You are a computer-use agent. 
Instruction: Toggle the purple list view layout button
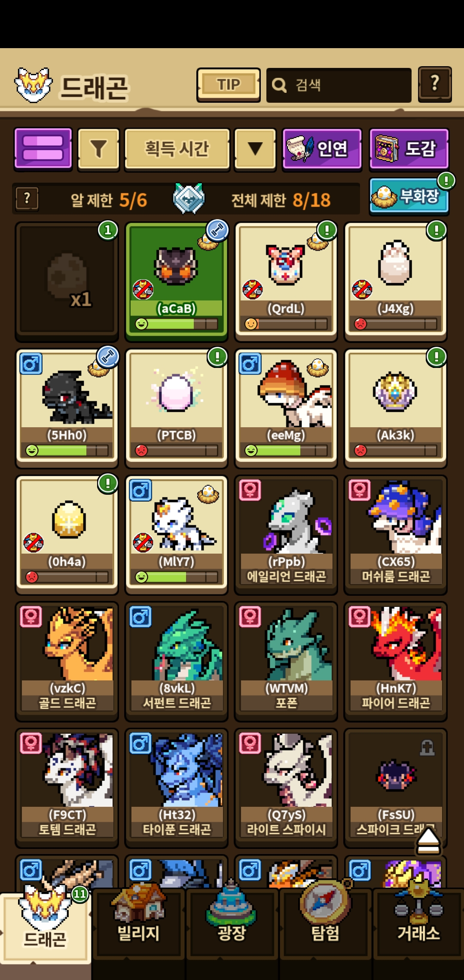(x=43, y=148)
